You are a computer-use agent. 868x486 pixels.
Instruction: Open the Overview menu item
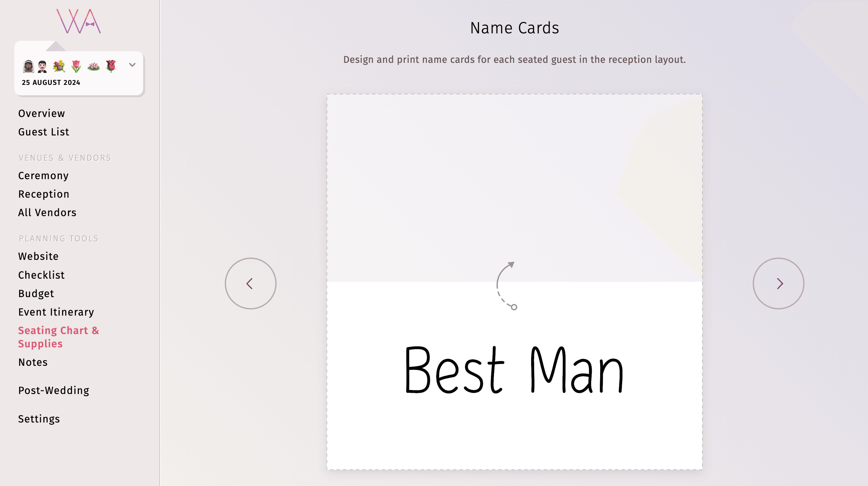tap(41, 113)
